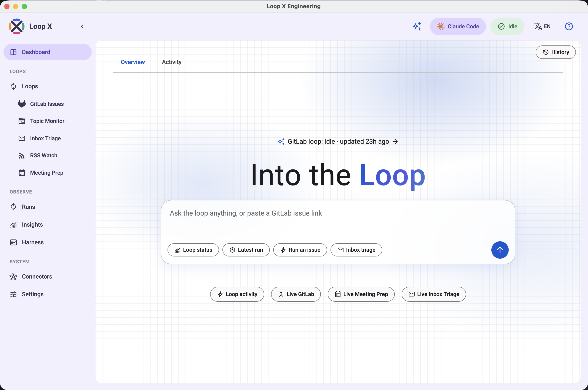Click the Inbox triage chip in prompt box

[x=356, y=250]
